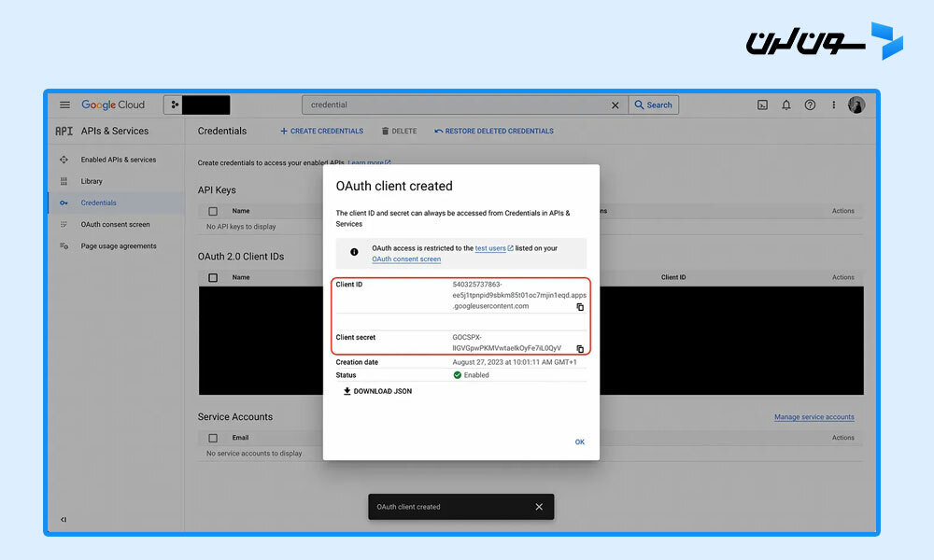Click the Service Accounts section heading
934x560 pixels.
tap(235, 417)
